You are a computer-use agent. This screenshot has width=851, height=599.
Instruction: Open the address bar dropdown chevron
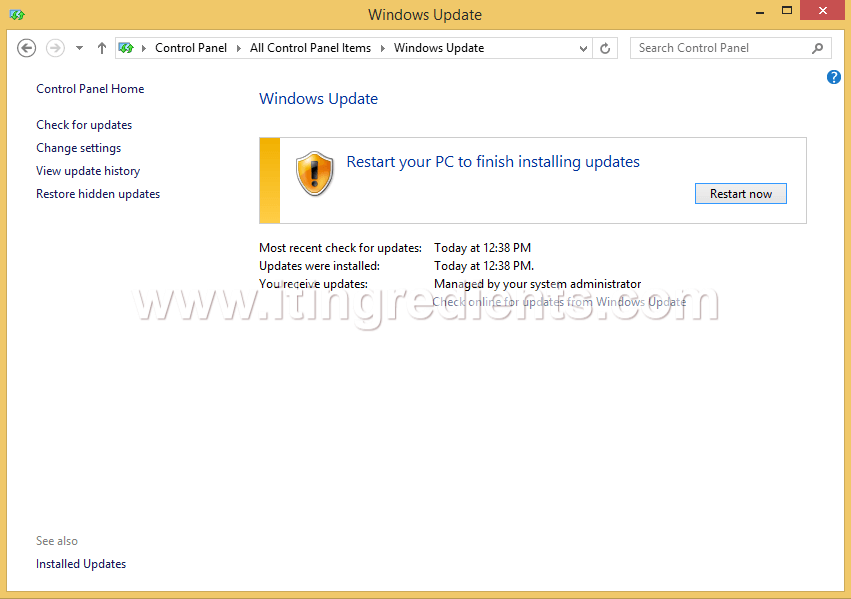(582, 47)
